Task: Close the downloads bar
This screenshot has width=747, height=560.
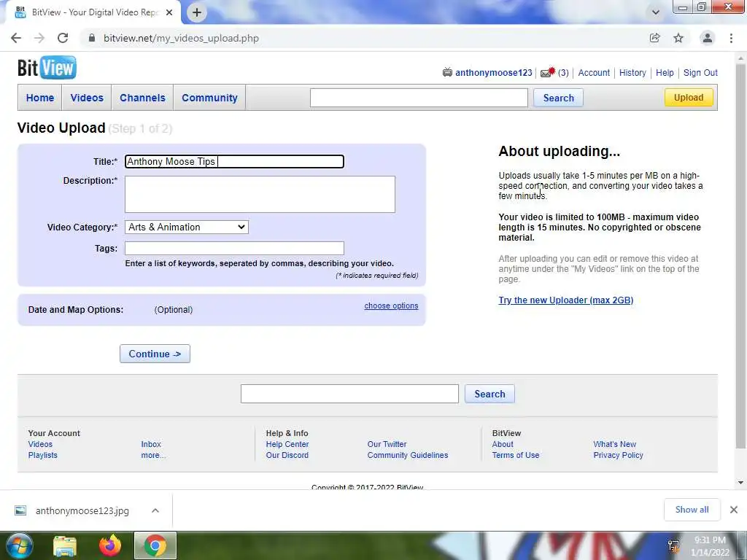Action: (734, 510)
